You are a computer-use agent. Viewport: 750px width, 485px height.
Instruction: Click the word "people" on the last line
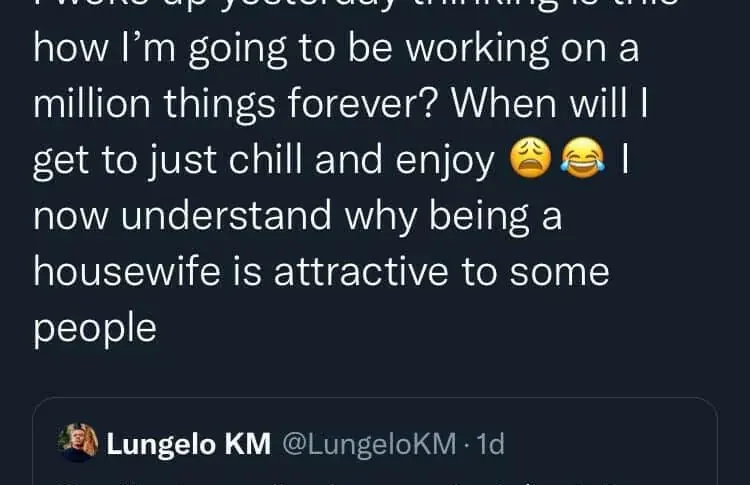coord(95,328)
